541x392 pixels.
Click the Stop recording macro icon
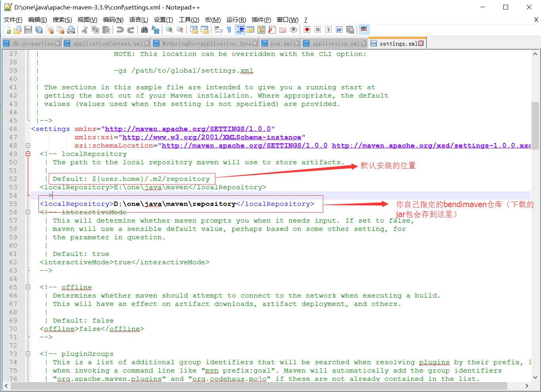pyautogui.click(x=318, y=30)
